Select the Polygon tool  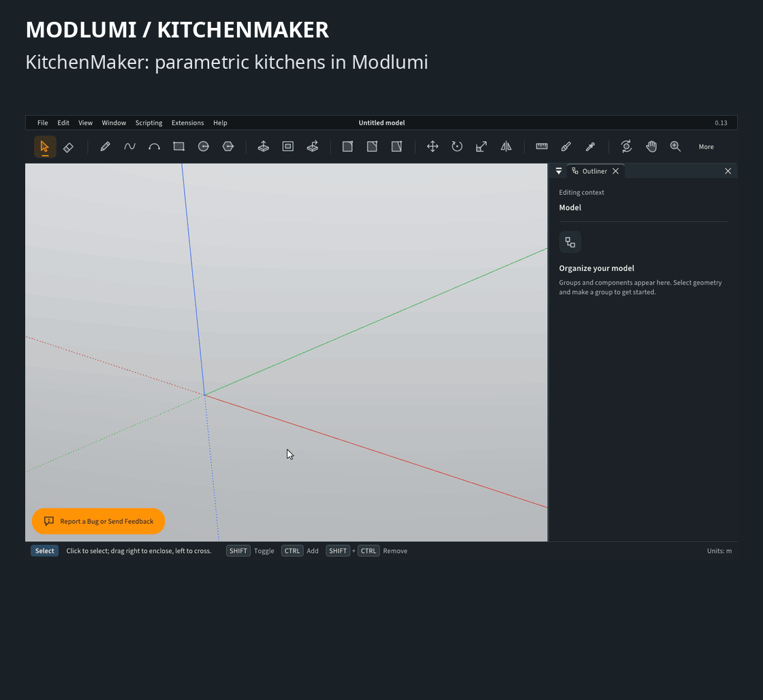tap(228, 146)
